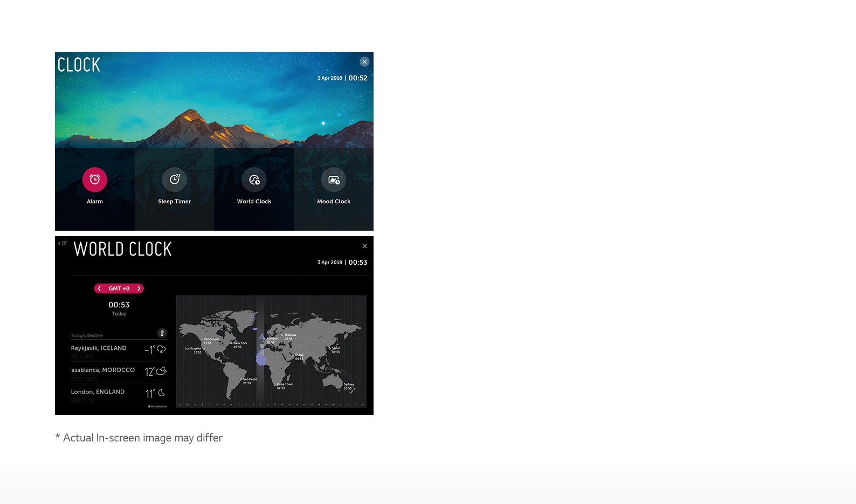The image size is (856, 504).
Task: Go back using the 01 arrow
Action: (x=62, y=243)
